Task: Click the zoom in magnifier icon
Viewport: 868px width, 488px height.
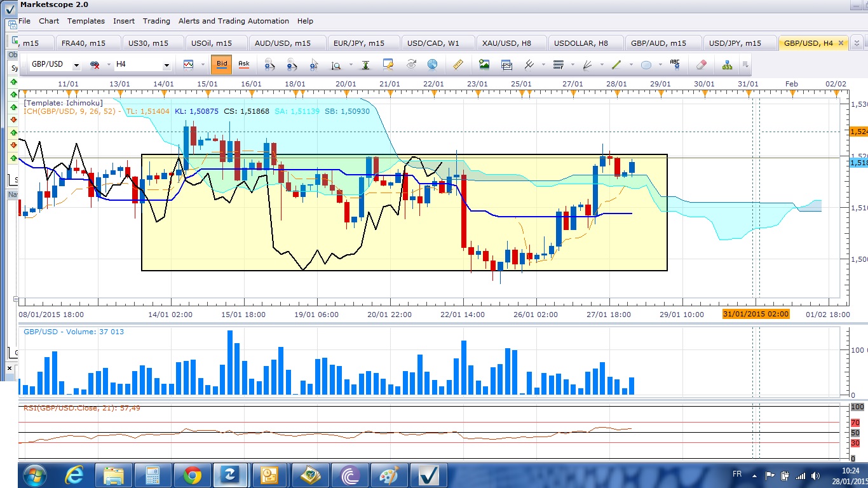Action: pos(269,64)
